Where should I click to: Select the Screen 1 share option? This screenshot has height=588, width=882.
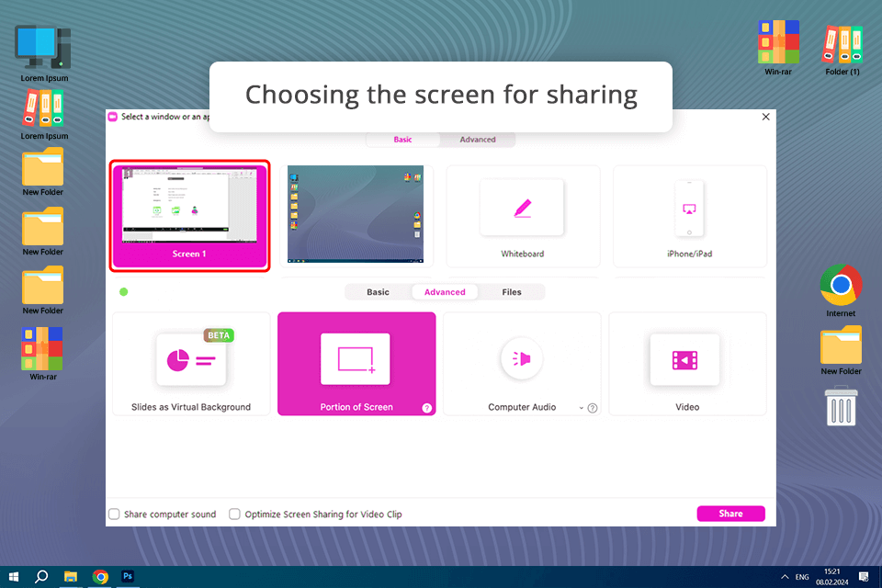pos(189,216)
